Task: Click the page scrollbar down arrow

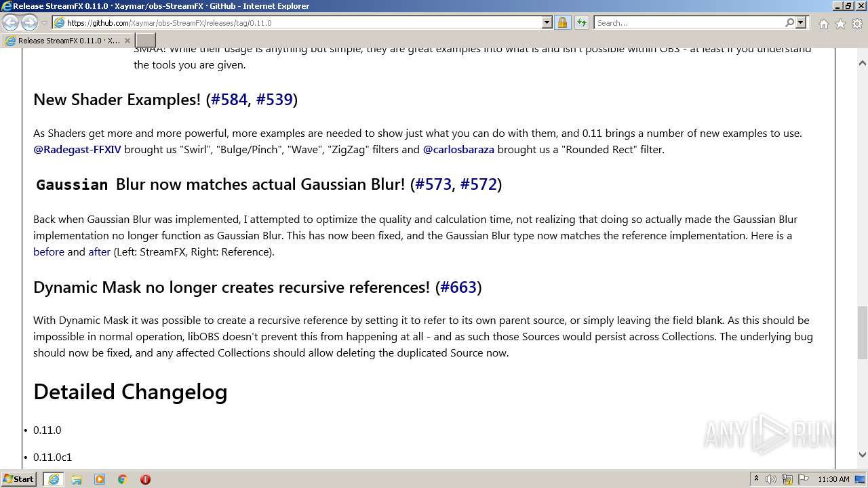Action: pyautogui.click(x=862, y=455)
